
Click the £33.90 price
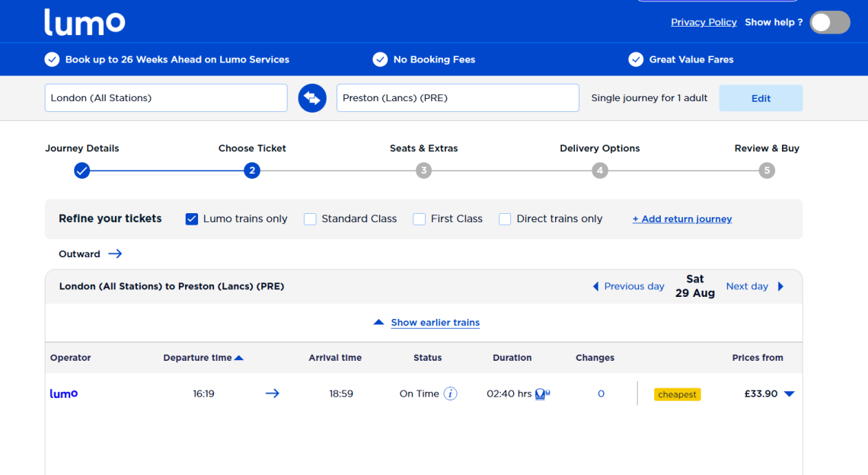(761, 394)
